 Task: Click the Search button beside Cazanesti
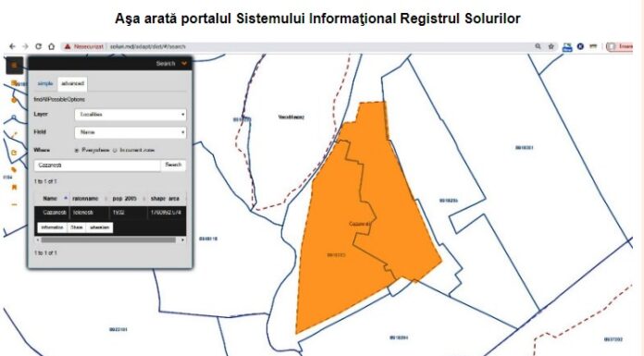pyautogui.click(x=173, y=166)
